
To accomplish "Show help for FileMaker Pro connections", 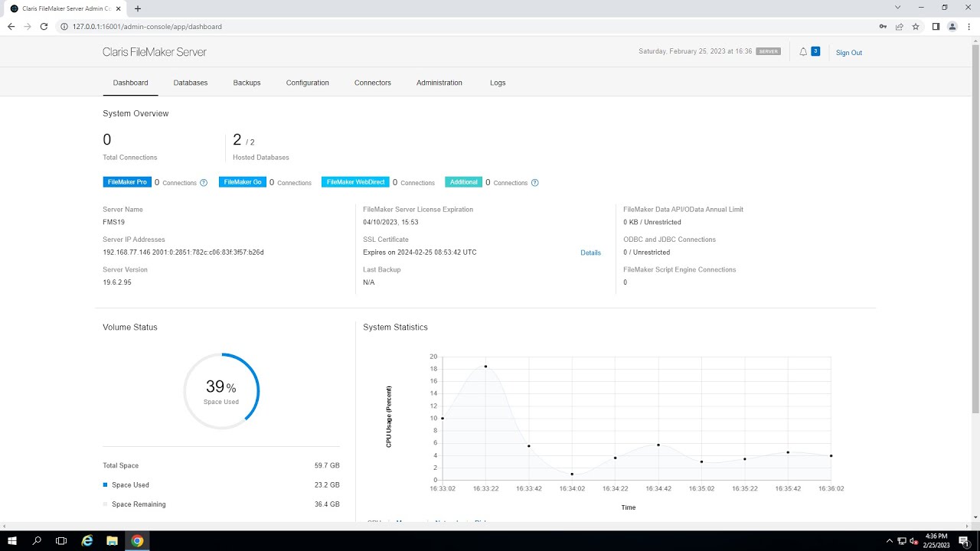I will click(204, 183).
